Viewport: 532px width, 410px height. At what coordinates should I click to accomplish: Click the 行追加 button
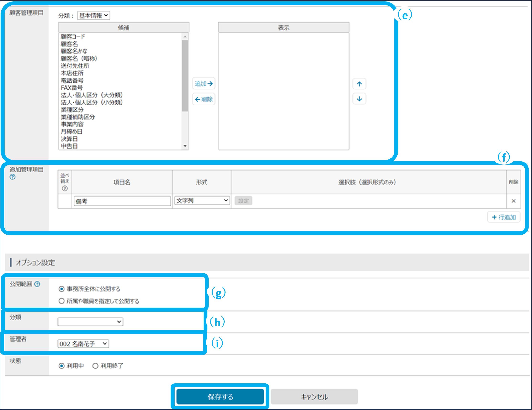click(x=504, y=217)
